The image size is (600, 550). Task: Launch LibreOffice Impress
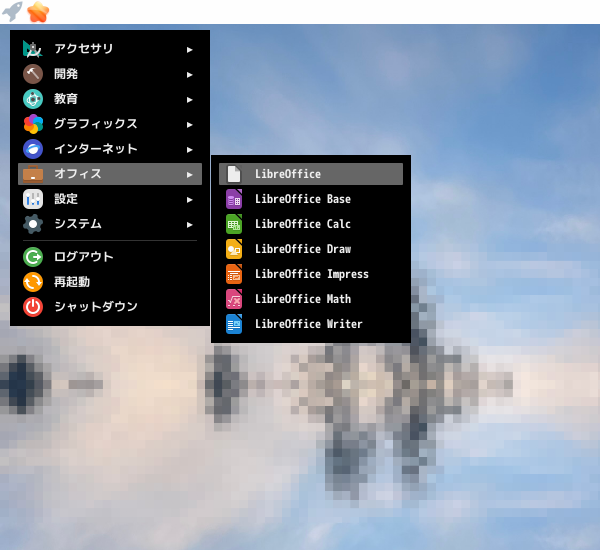(x=311, y=274)
